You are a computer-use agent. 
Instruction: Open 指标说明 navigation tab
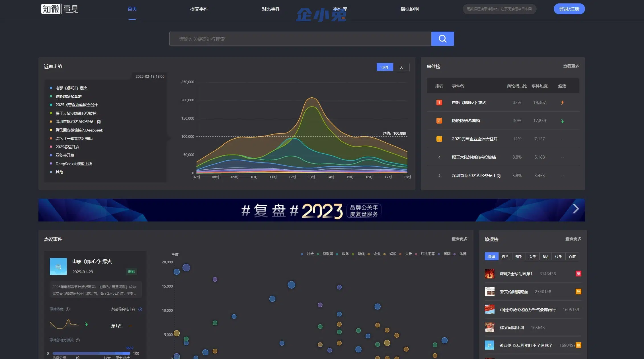[x=409, y=9]
